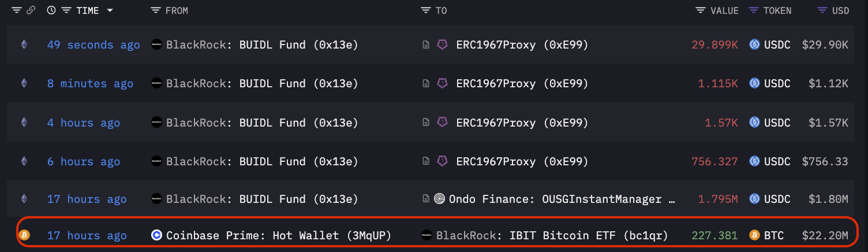Click contract document icon in first row
The image size is (868, 252).
[x=426, y=45]
